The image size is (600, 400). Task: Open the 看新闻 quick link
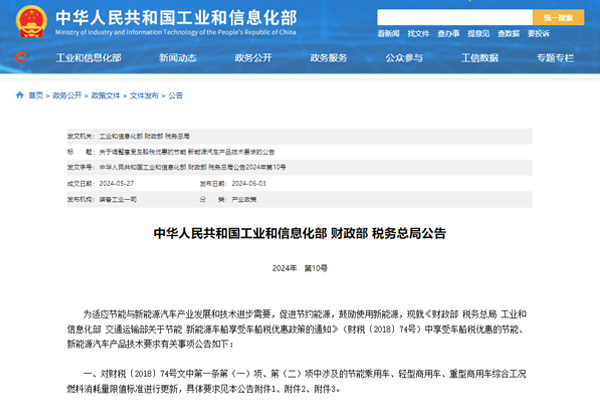tap(388, 35)
